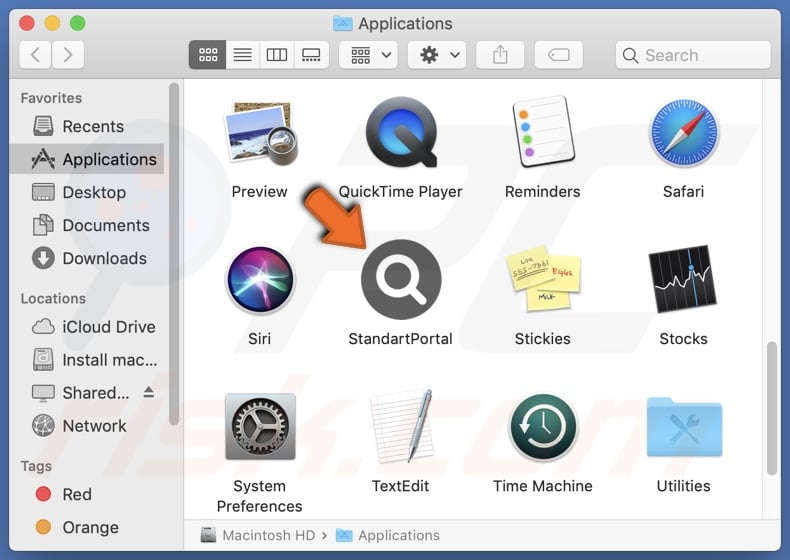
Task: Go forward with the right chevron button
Action: click(x=68, y=54)
